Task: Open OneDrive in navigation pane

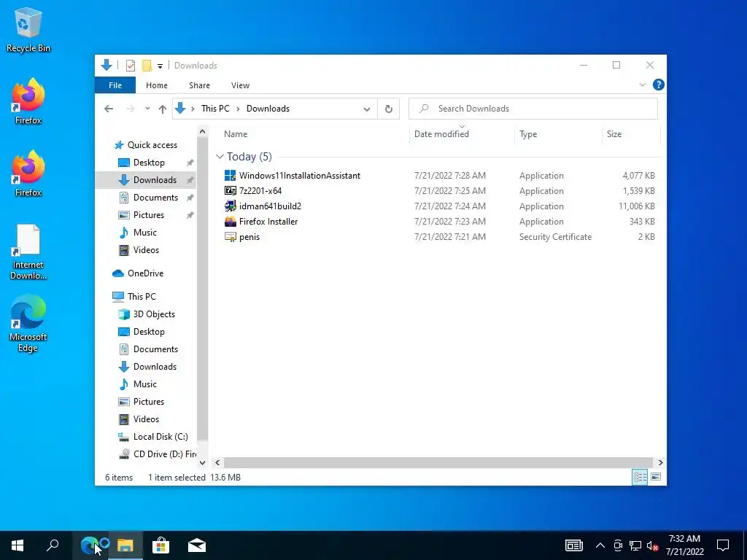Action: (145, 273)
